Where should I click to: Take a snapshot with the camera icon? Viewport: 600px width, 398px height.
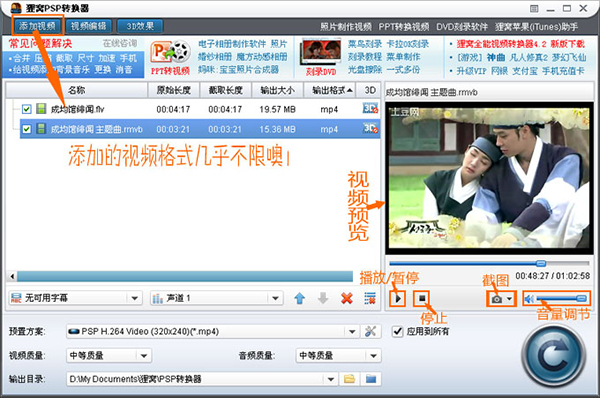[497, 299]
